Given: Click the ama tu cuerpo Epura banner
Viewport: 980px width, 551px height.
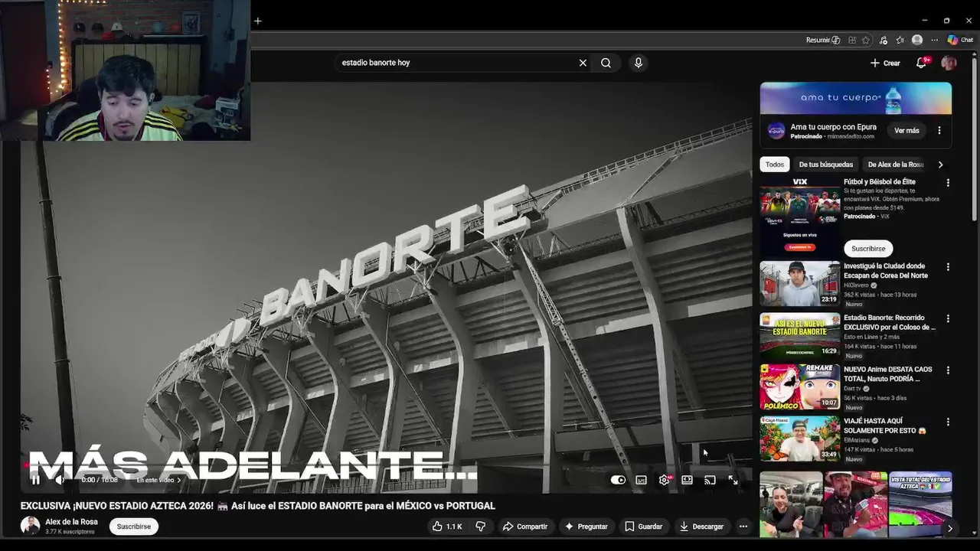Looking at the screenshot, I should pyautogui.click(x=856, y=99).
